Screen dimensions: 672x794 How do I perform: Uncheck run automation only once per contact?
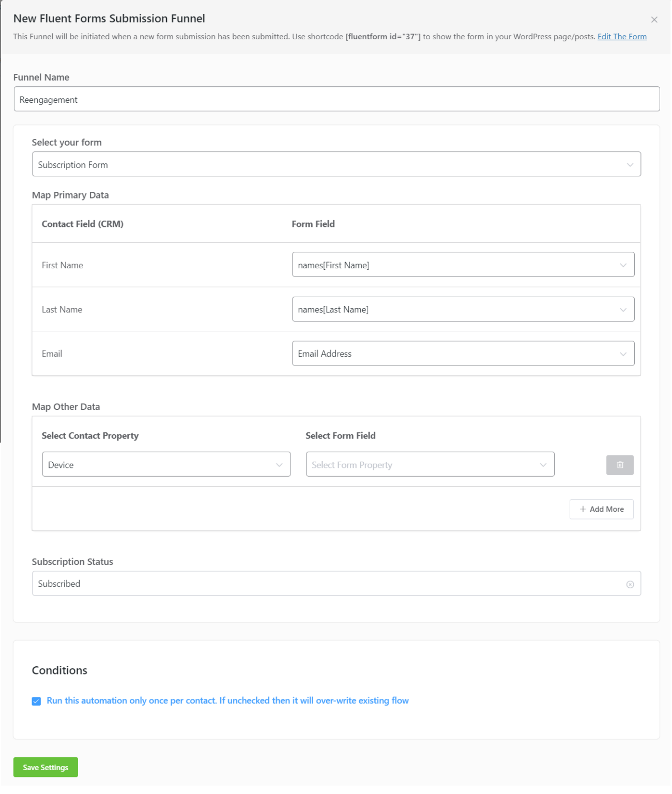pos(36,701)
